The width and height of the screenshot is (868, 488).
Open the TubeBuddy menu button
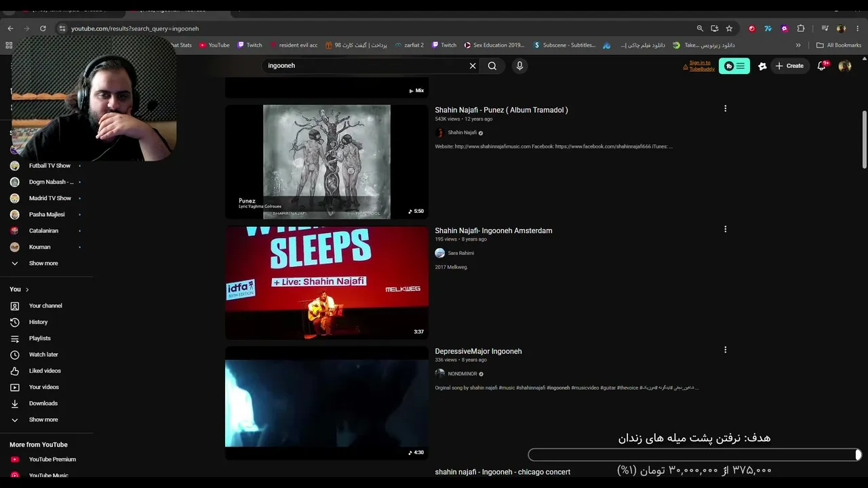[734, 66]
